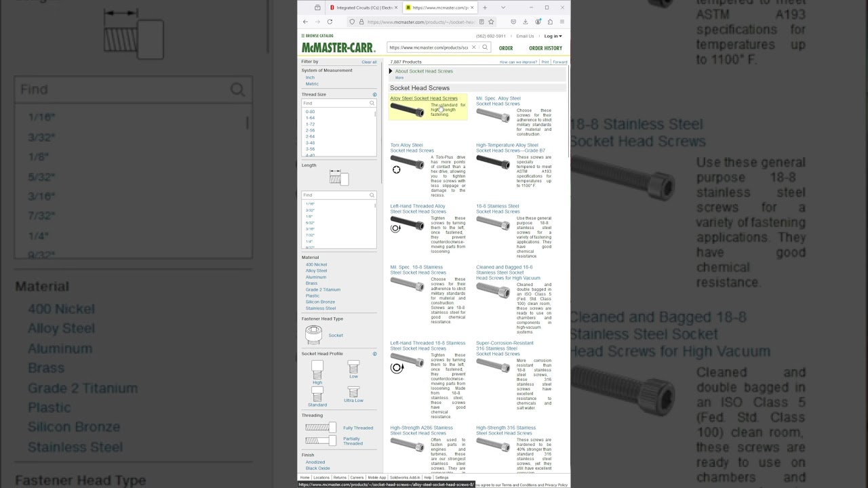Select Fully Threaded screw icon
The image size is (868, 488).
point(321,427)
